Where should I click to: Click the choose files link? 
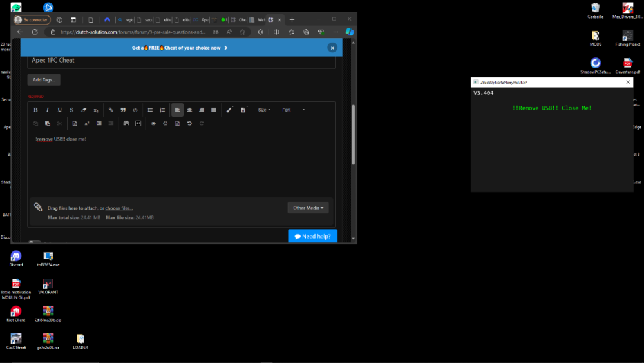click(119, 208)
